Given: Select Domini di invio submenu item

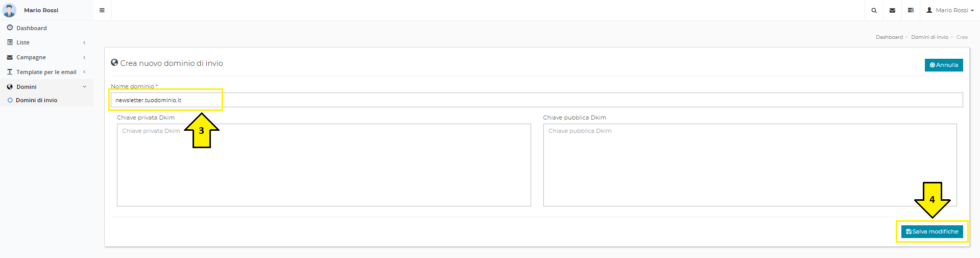Looking at the screenshot, I should [x=36, y=100].
